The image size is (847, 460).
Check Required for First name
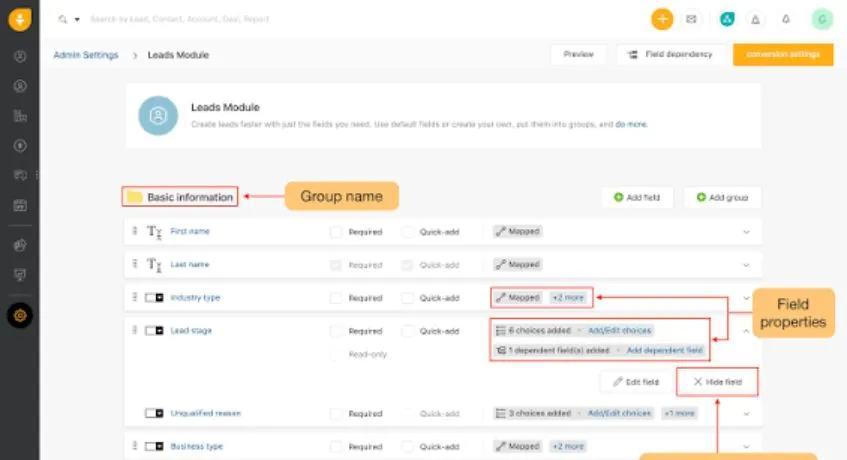point(336,232)
